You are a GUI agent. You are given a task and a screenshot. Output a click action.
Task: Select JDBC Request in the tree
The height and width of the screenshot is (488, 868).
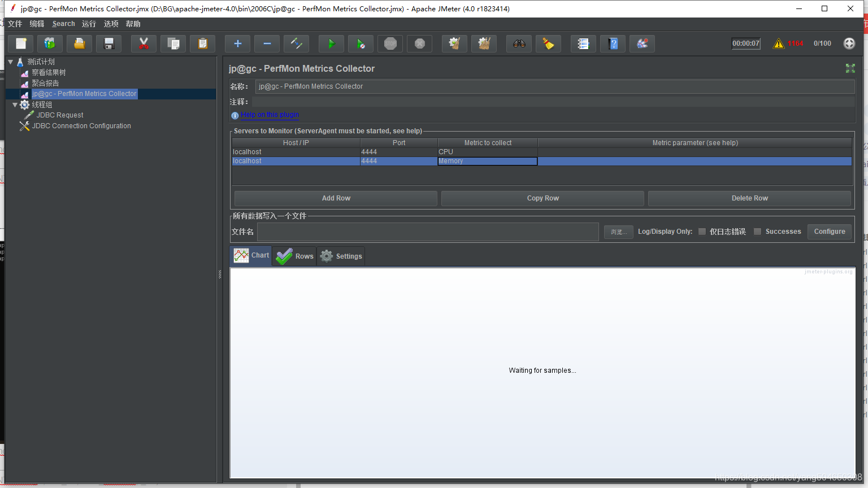[x=60, y=115]
